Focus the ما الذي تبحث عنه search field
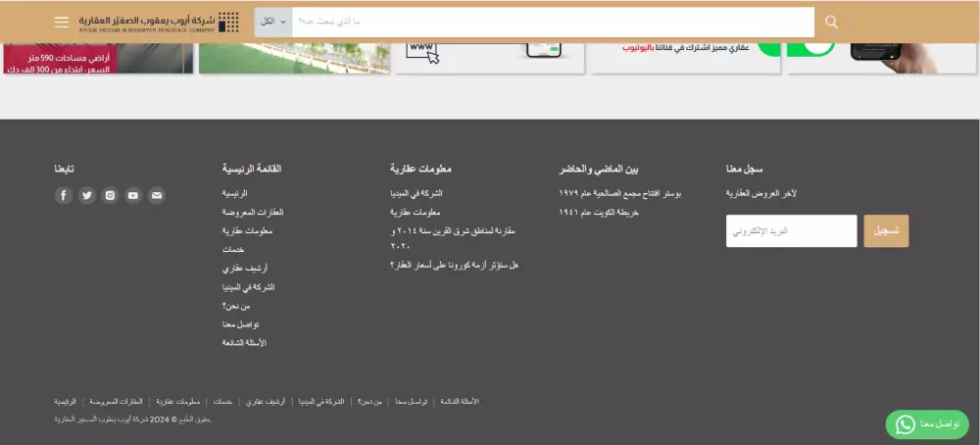This screenshot has width=980, height=445. tap(553, 22)
